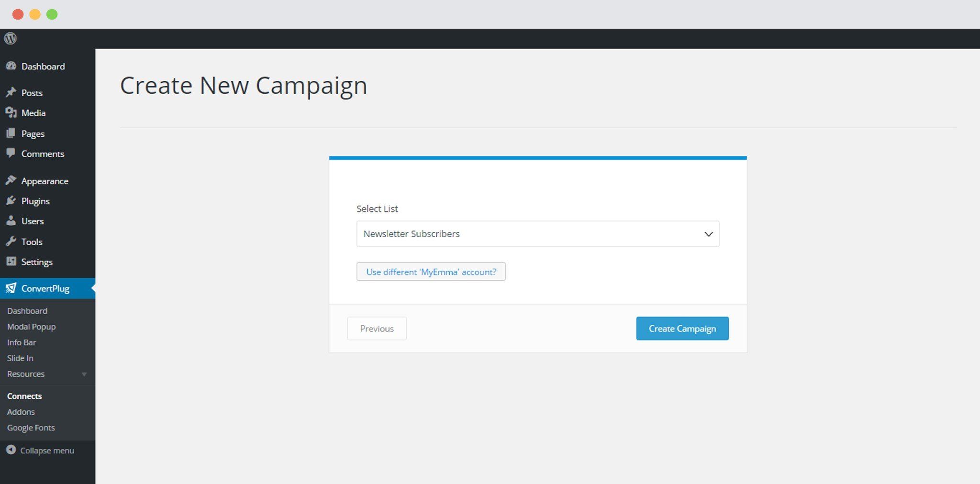Click the Dashboard gauge icon
This screenshot has width=980, height=484.
pos(11,66)
